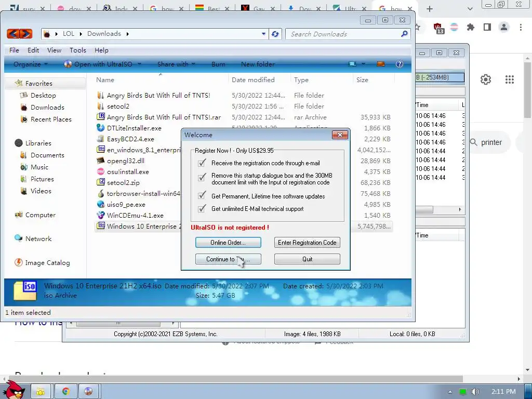Click the change view icon
The height and width of the screenshot is (399, 532).
[352, 64]
